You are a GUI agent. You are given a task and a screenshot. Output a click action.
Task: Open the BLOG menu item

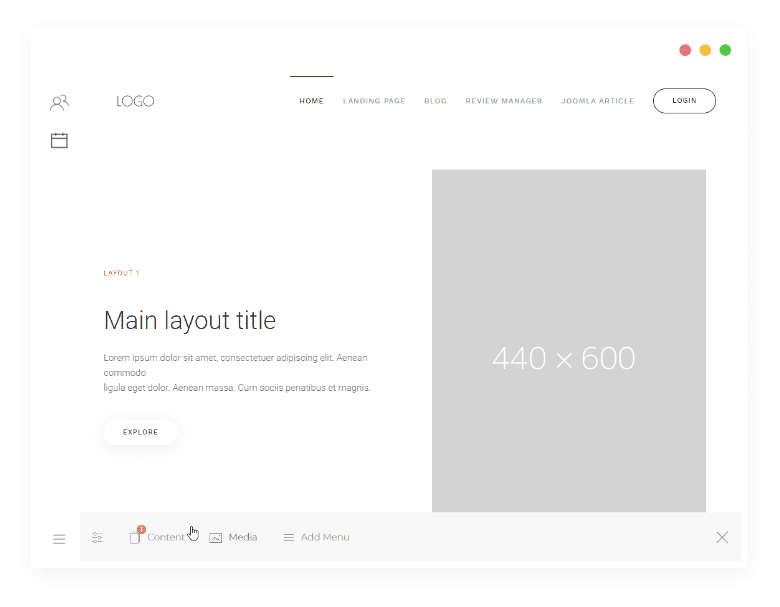click(x=435, y=101)
